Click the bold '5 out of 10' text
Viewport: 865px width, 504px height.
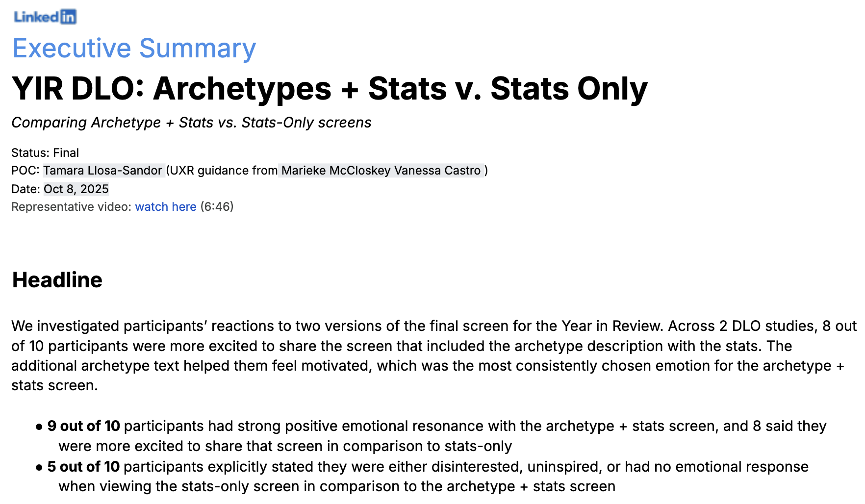(84, 467)
